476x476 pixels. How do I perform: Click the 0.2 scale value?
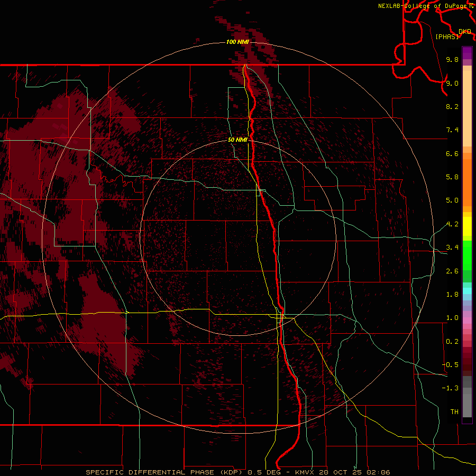(x=452, y=342)
